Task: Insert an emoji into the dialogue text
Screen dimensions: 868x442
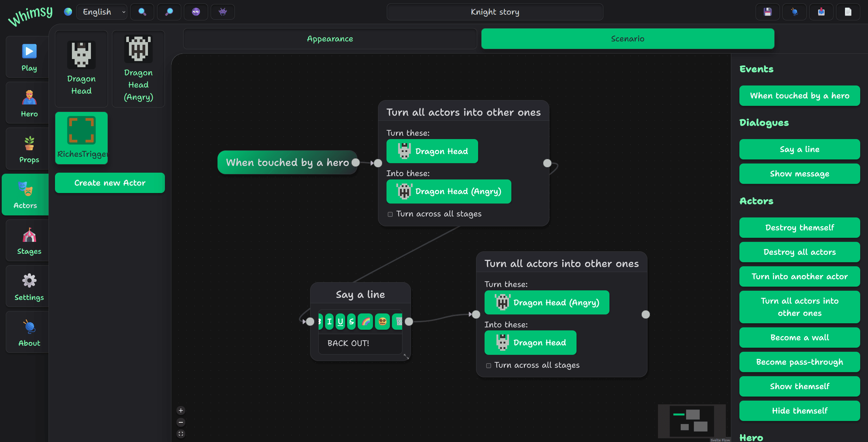Action: (383, 321)
